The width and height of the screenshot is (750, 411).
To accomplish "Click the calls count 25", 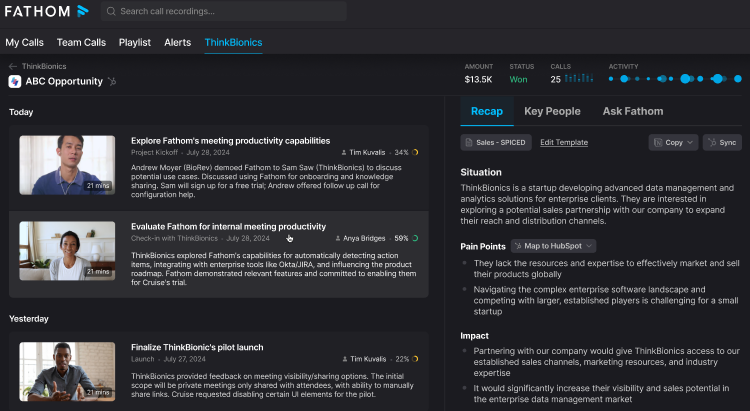I will [x=555, y=79].
